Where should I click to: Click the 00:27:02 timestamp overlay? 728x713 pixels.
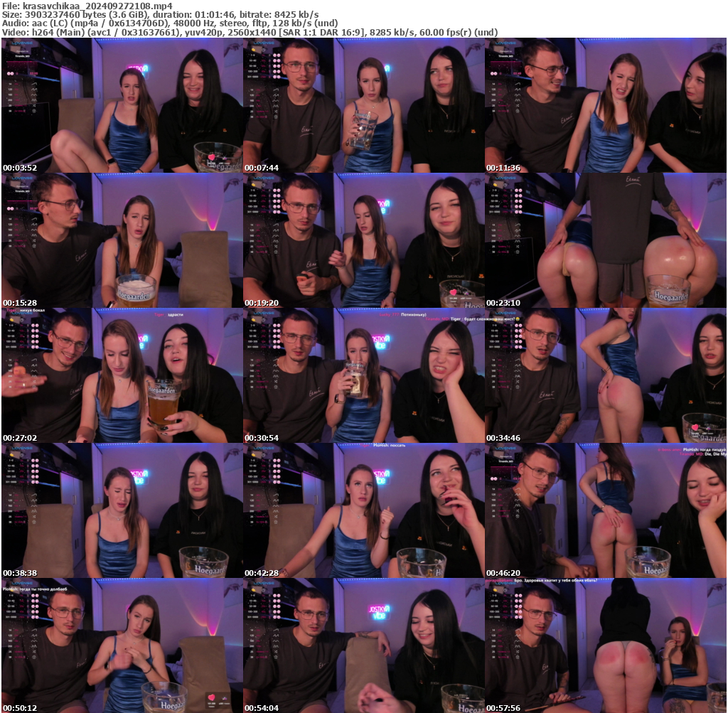pyautogui.click(x=19, y=438)
